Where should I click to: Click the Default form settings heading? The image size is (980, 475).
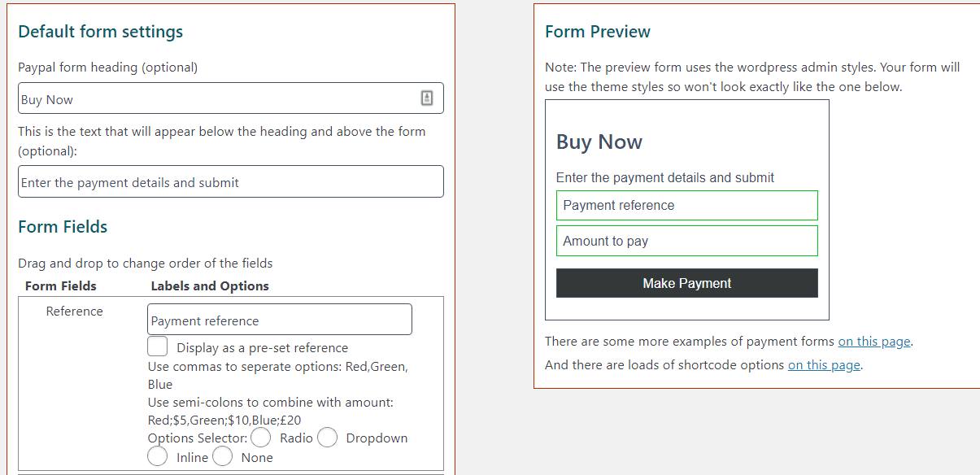point(101,32)
